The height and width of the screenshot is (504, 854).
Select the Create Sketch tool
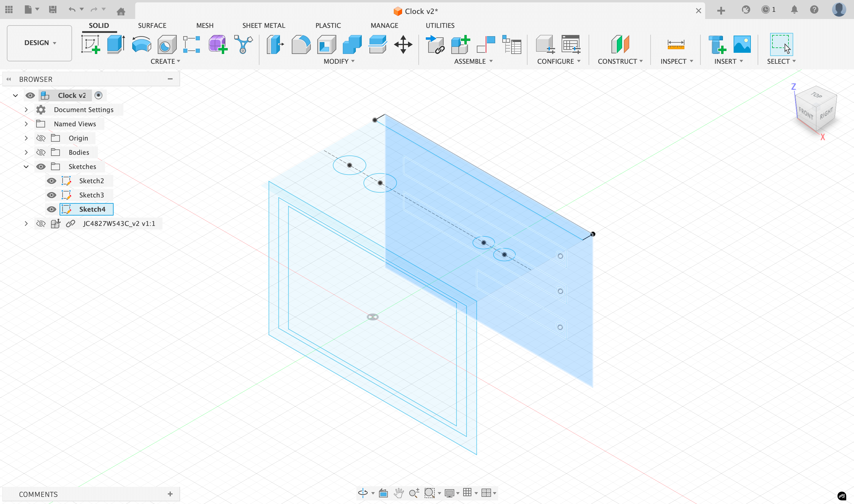tap(90, 44)
